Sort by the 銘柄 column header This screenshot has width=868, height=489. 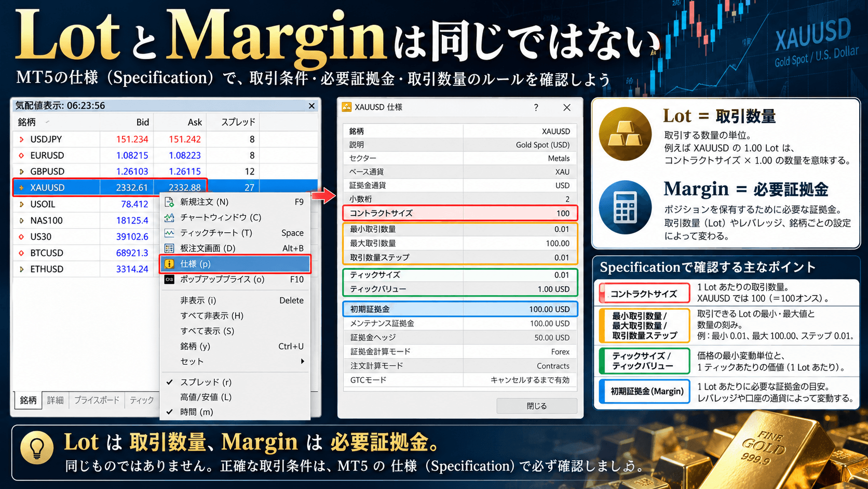pos(57,122)
